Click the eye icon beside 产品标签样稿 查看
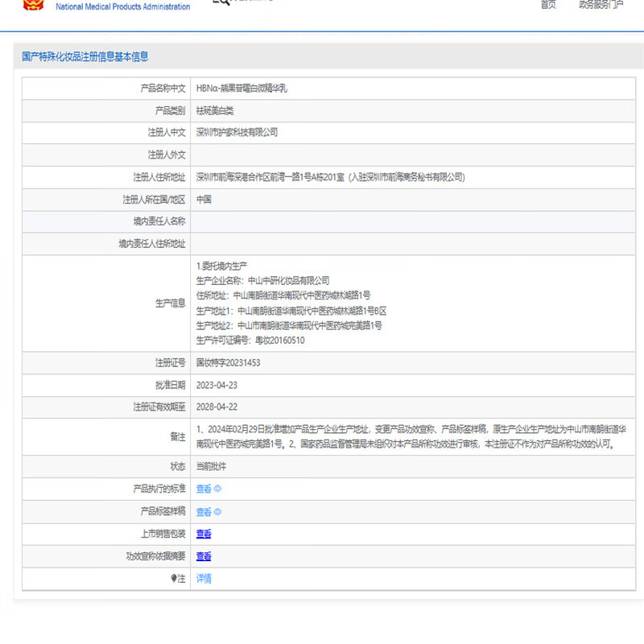 (217, 512)
